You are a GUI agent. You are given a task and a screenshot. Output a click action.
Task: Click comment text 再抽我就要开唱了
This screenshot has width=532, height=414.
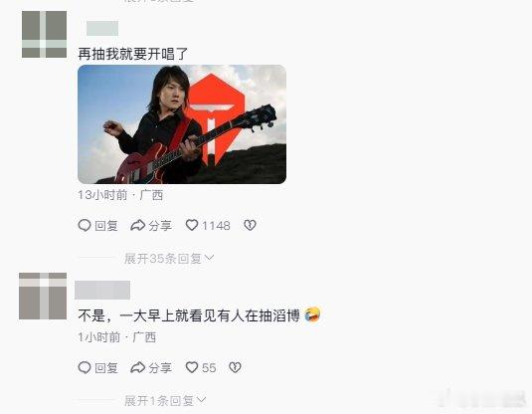133,54
